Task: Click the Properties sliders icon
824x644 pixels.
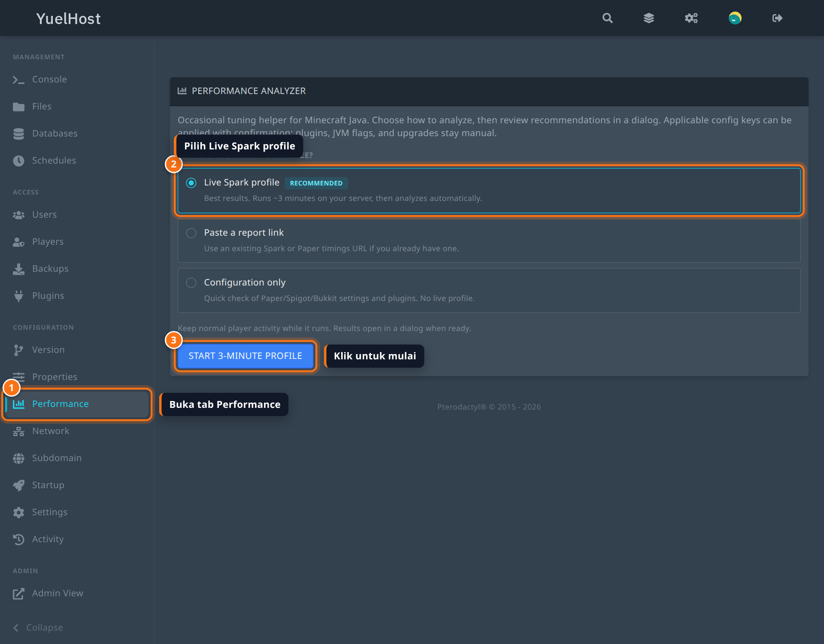Action: [x=18, y=377]
